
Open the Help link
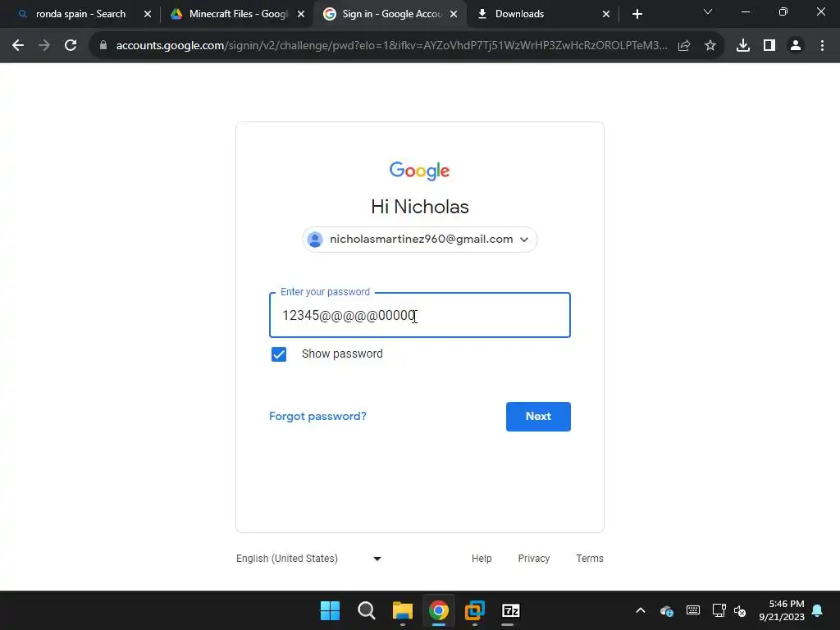[x=482, y=558]
